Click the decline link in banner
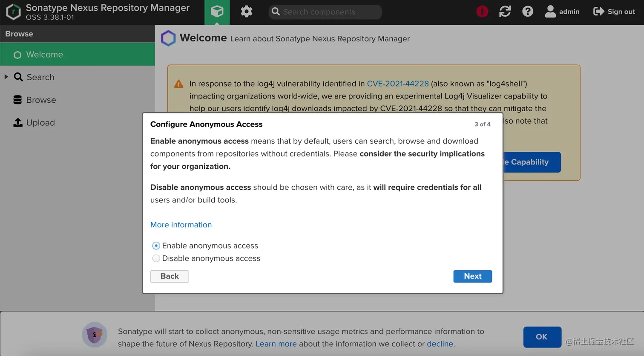Image resolution: width=644 pixels, height=356 pixels. (x=440, y=344)
